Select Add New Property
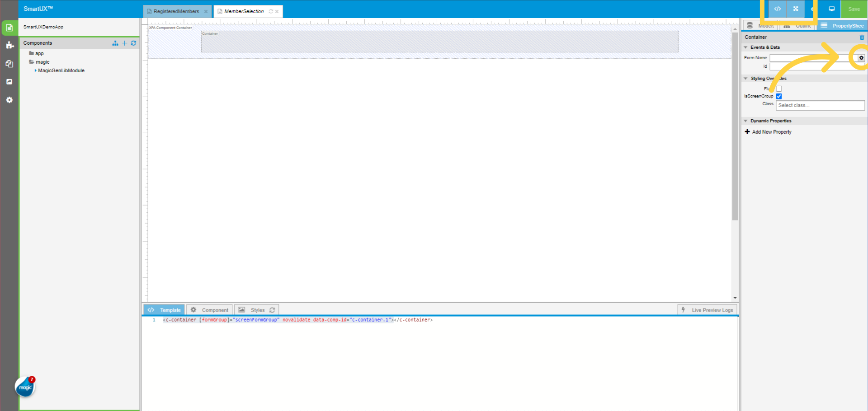This screenshot has height=411, width=868. 768,131
